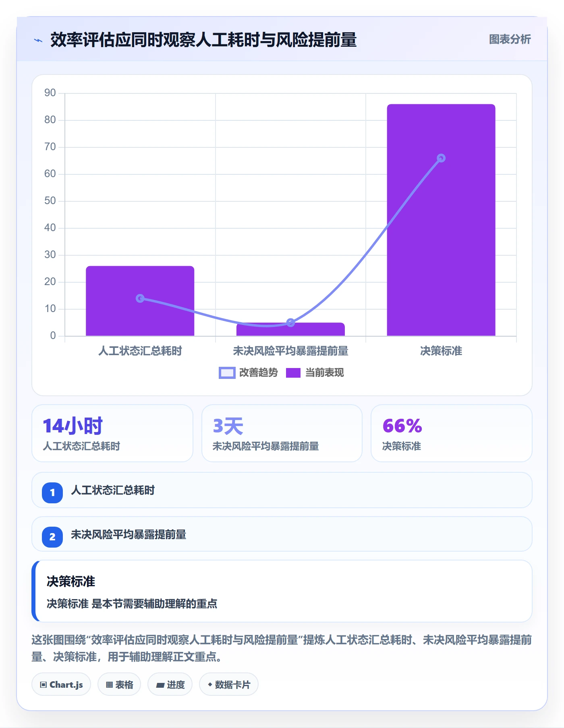Screen dimensions: 564x728
Task: Open the 66% data card
Action: click(452, 433)
